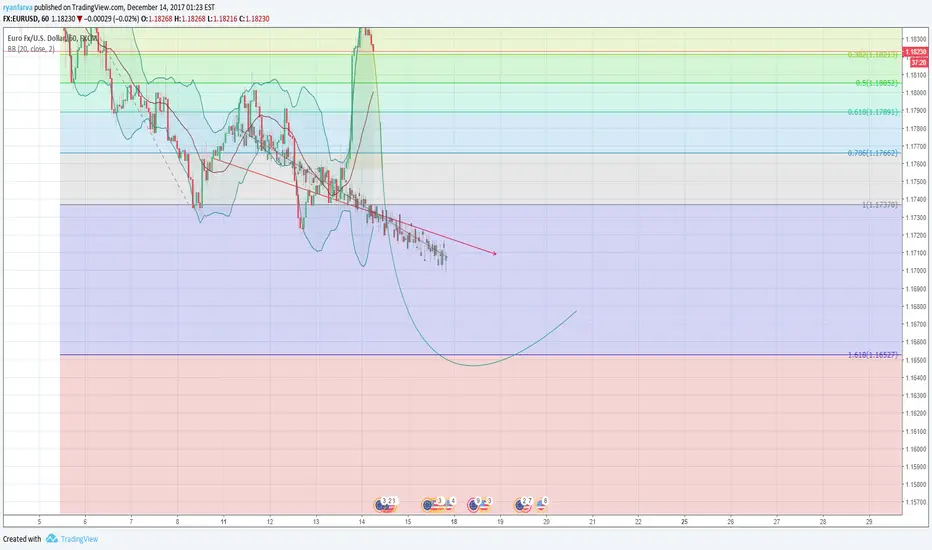
Task: Pick the 1.15700 price on the price axis
Action: click(x=917, y=502)
